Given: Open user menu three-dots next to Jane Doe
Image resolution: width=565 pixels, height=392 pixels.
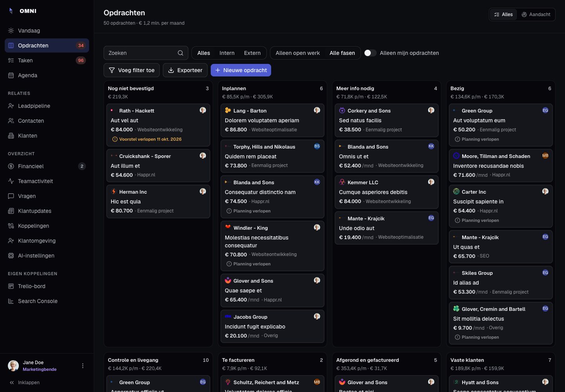Looking at the screenshot, I should pos(83,366).
